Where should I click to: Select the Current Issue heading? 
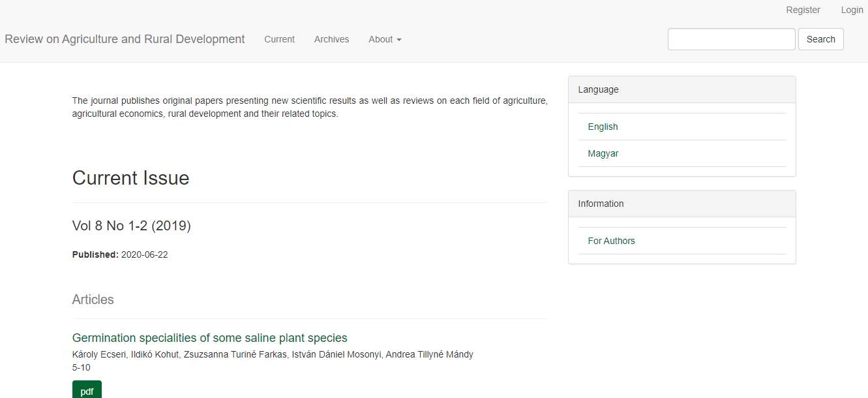pos(130,178)
